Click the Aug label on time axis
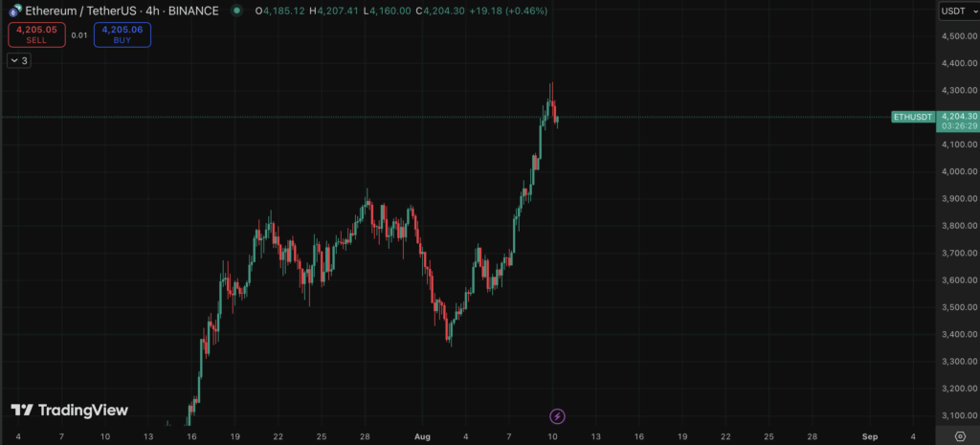Image resolution: width=980 pixels, height=445 pixels. 422,436
